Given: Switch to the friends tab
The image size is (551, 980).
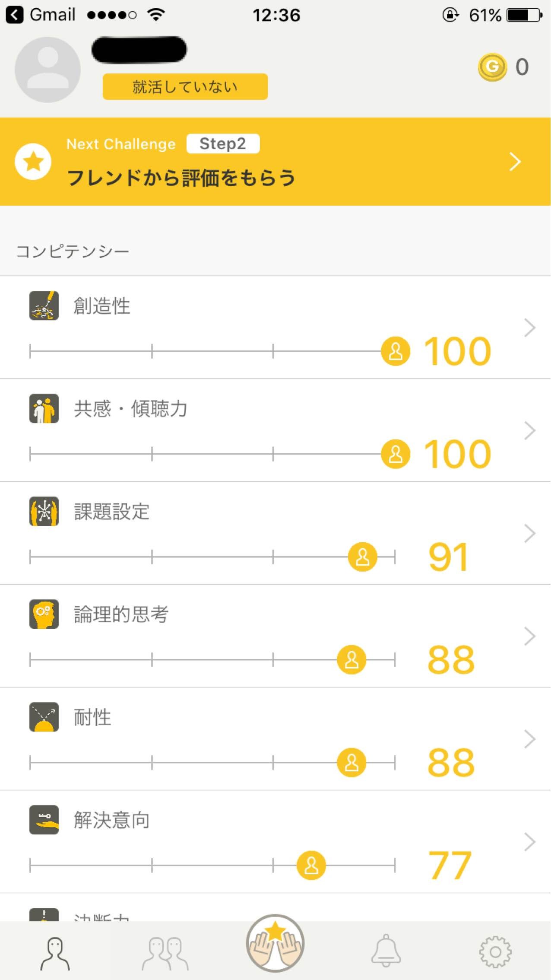Looking at the screenshot, I should [x=165, y=953].
